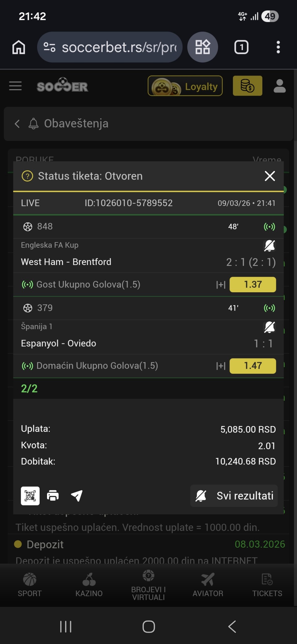The width and height of the screenshot is (297, 644).
Task: Click the 1.37 odds button
Action: (252, 285)
